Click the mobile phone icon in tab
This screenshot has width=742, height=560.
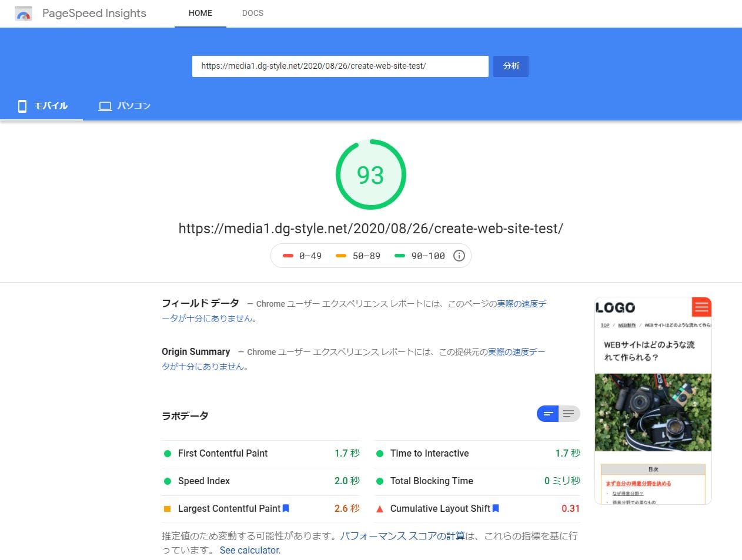click(x=22, y=106)
